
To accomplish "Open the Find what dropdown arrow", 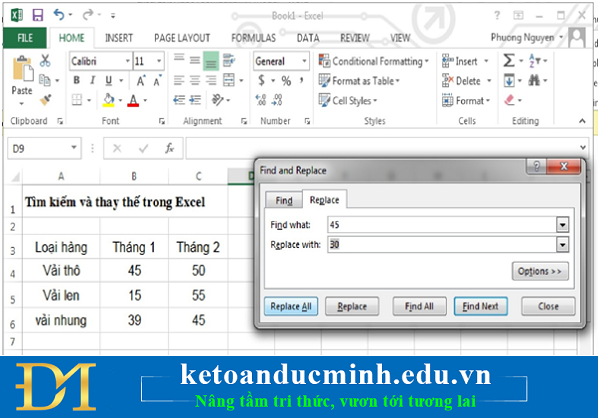I will [x=562, y=225].
